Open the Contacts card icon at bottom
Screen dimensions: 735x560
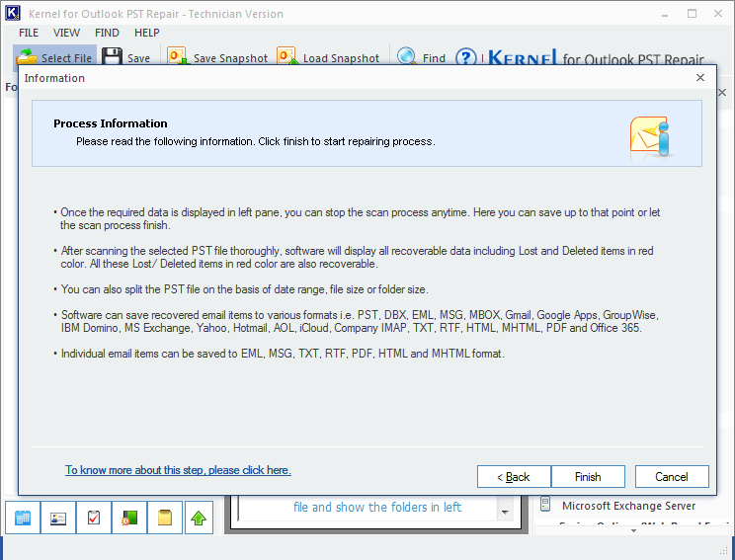[58, 518]
